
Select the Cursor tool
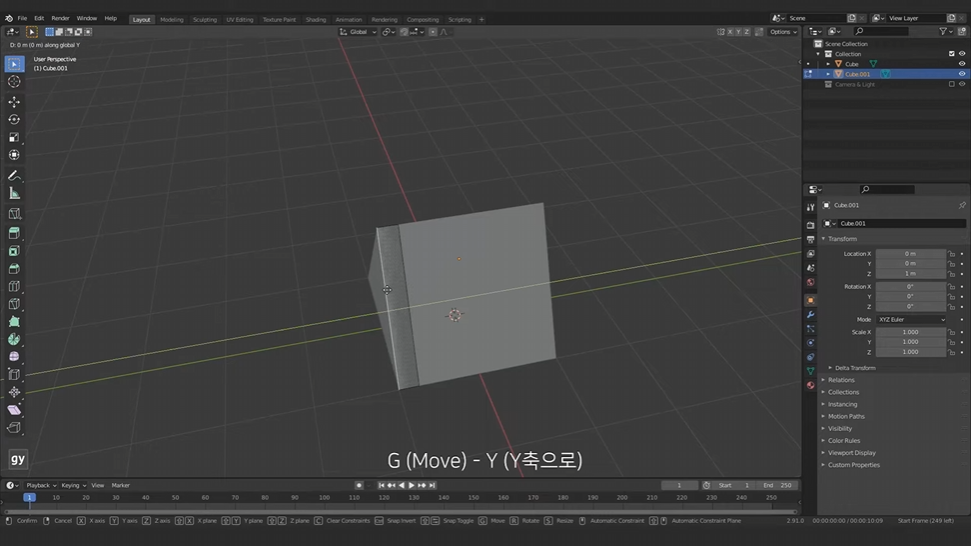(x=14, y=82)
